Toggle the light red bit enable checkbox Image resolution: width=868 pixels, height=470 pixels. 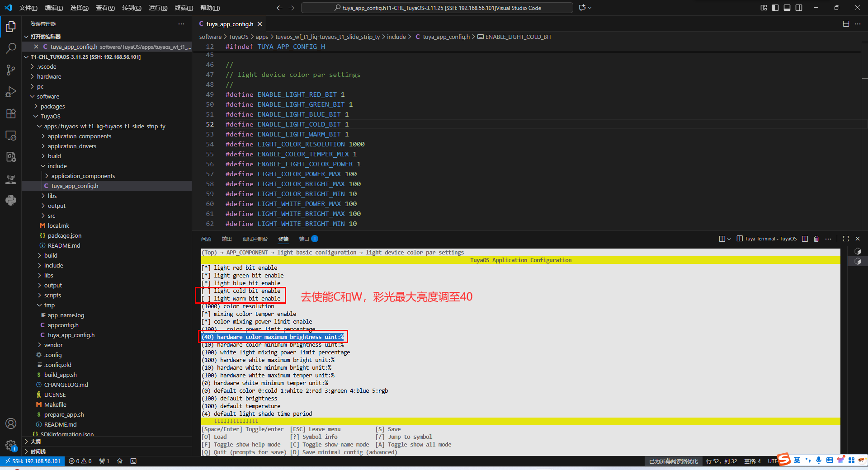click(206, 268)
